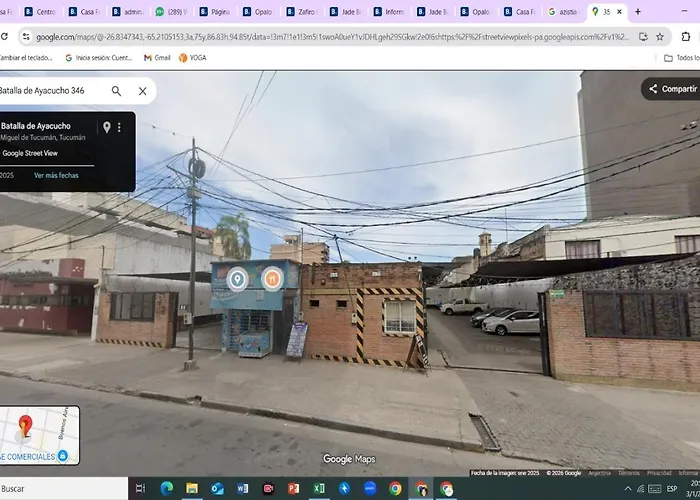Click the orange restaurant marker on the building
This screenshot has width=700, height=500.
point(271,280)
